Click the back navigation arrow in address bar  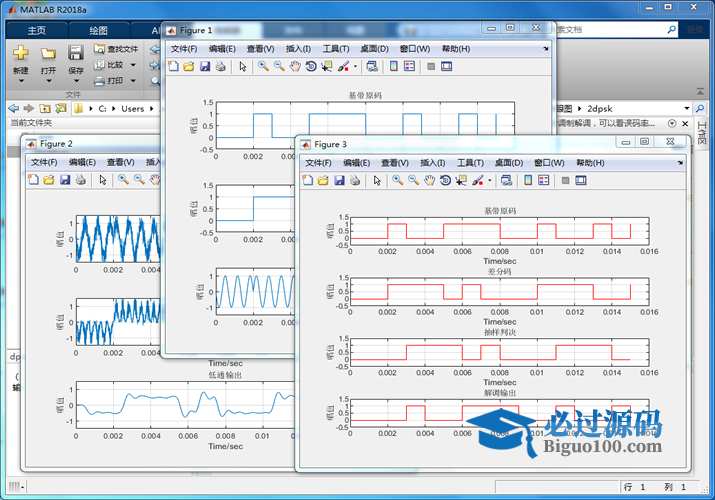(x=14, y=108)
